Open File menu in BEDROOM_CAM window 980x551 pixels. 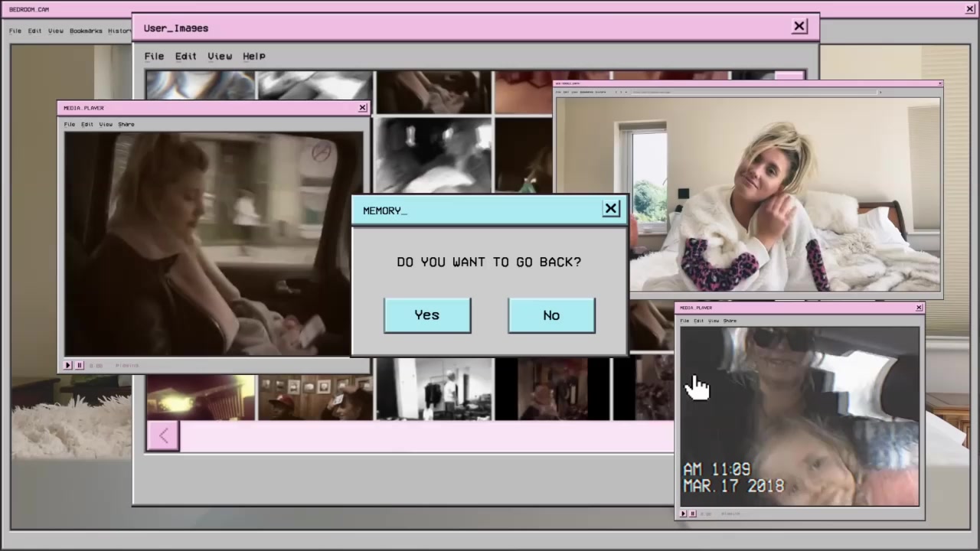pos(15,31)
